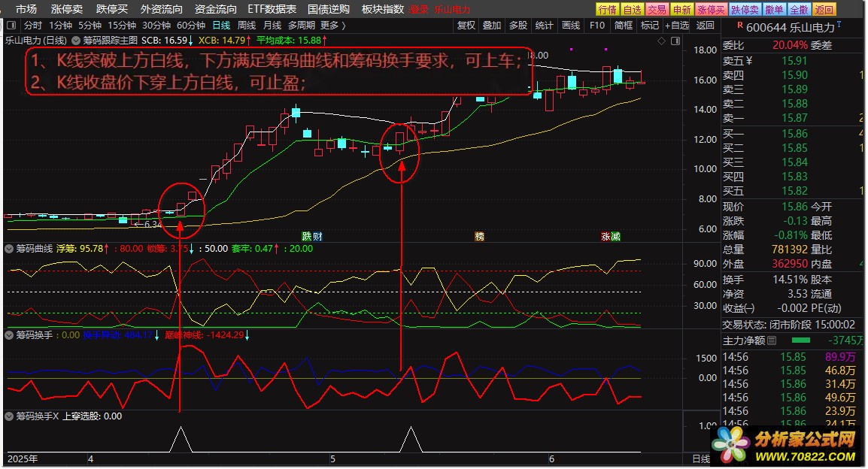Viewport: 868px width, 469px height.
Task: Switch to the 30分钟 timeframe
Action: (x=156, y=26)
